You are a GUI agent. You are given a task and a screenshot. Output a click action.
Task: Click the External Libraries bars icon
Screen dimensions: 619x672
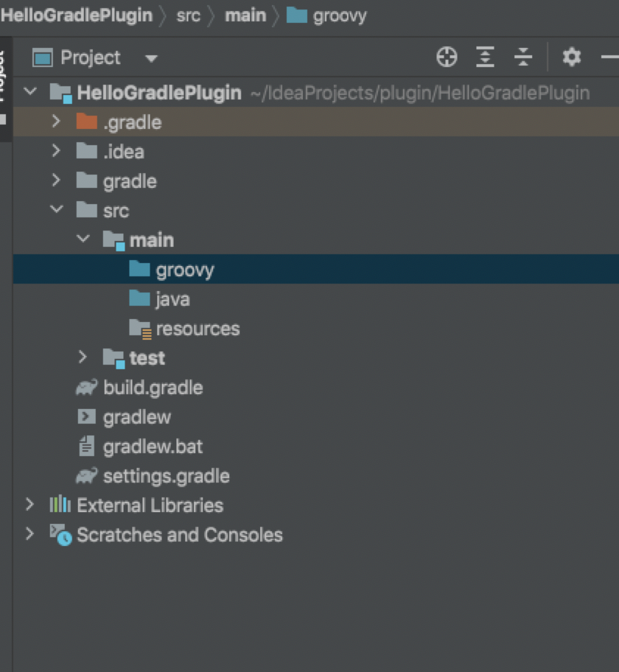pyautogui.click(x=60, y=505)
